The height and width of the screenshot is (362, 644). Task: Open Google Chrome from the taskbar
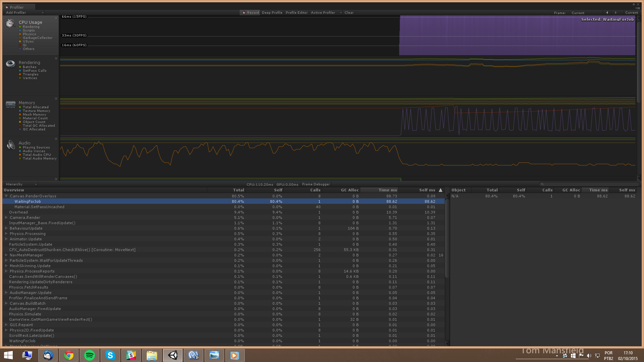tap(69, 355)
